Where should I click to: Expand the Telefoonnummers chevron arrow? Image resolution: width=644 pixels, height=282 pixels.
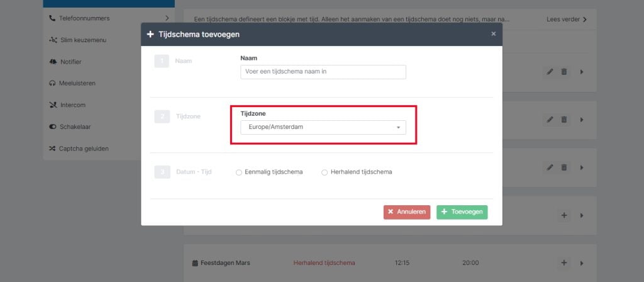167,18
